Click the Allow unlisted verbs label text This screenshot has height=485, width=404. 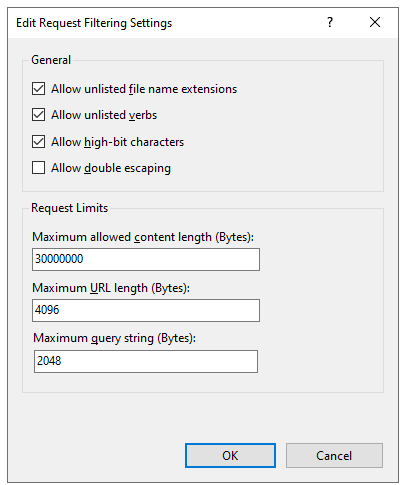point(104,115)
